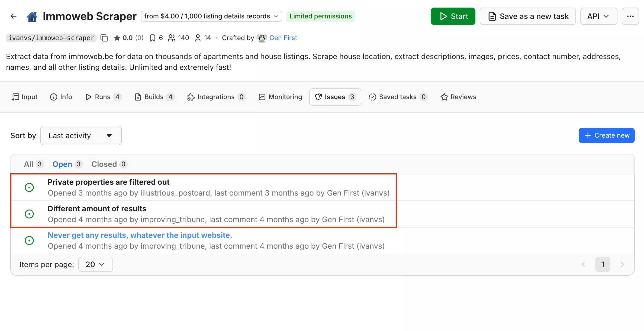Open status icon for 'Private properties are filtered out'
The height and width of the screenshot is (331, 644).
point(29,187)
